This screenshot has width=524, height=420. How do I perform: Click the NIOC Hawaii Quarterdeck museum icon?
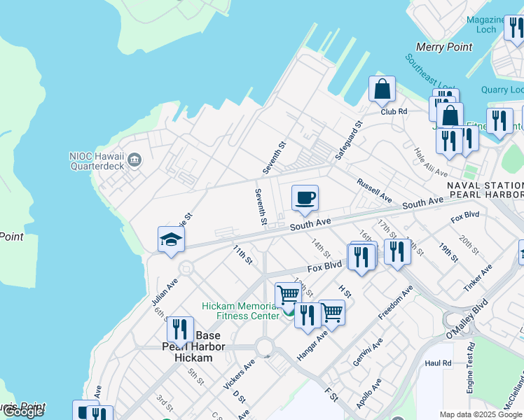coord(135,160)
